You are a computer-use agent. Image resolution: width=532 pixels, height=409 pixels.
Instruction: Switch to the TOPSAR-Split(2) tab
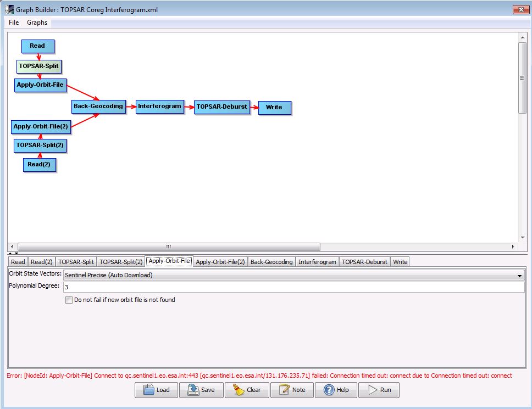coord(121,262)
